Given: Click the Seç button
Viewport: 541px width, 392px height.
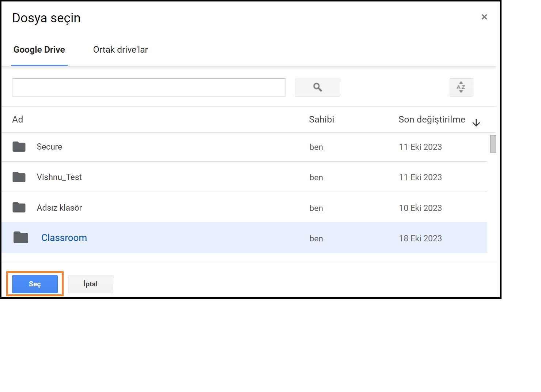Looking at the screenshot, I should (35, 284).
